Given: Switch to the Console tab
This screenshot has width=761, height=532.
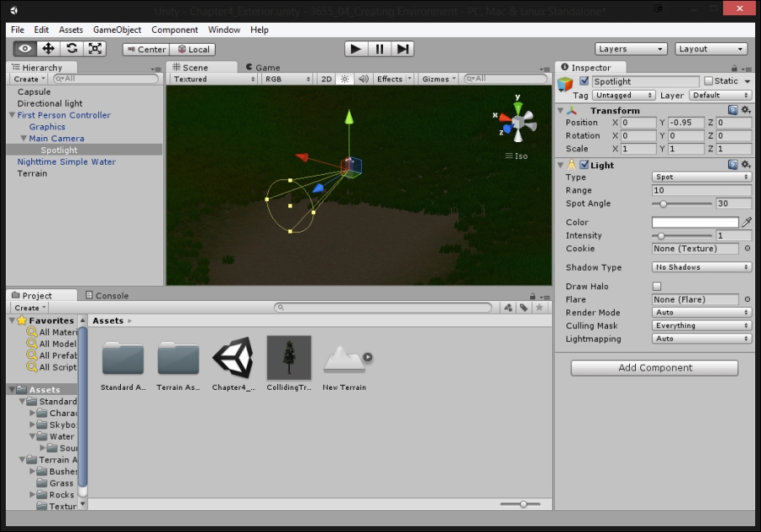Looking at the screenshot, I should (107, 296).
